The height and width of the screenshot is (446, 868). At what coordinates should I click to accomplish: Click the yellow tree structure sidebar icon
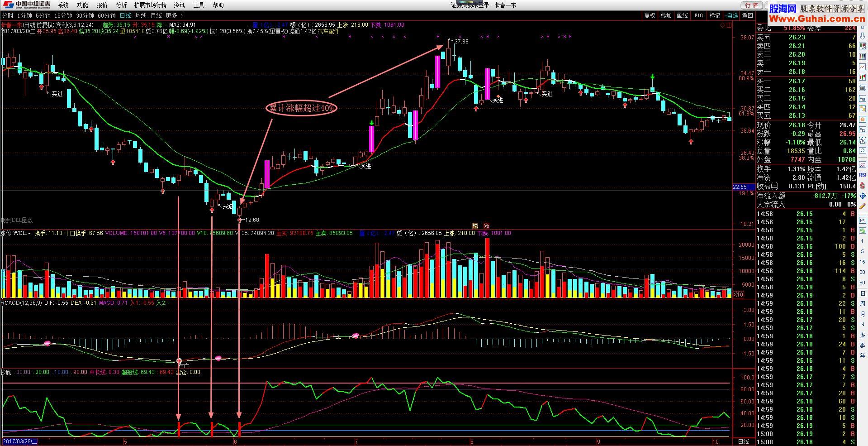tap(863, 109)
